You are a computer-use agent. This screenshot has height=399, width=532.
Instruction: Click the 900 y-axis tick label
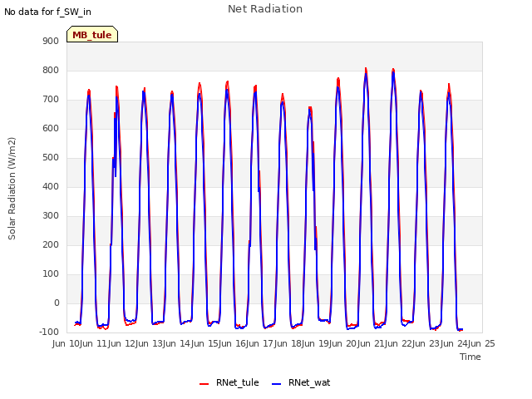(51, 41)
